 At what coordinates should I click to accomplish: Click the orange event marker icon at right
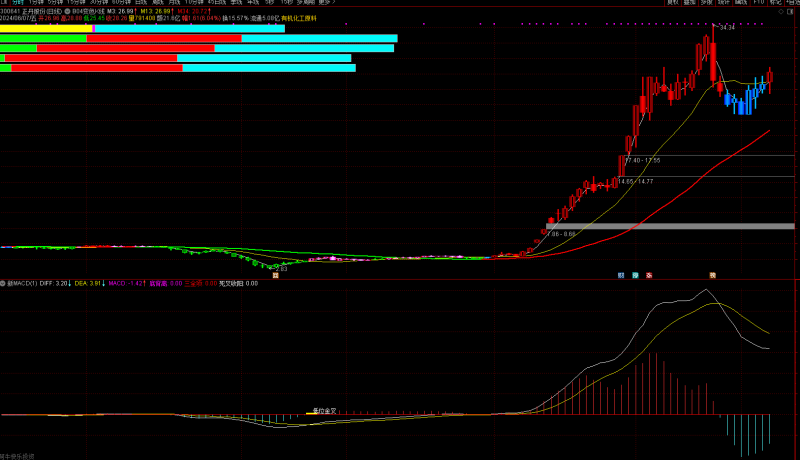(712, 274)
